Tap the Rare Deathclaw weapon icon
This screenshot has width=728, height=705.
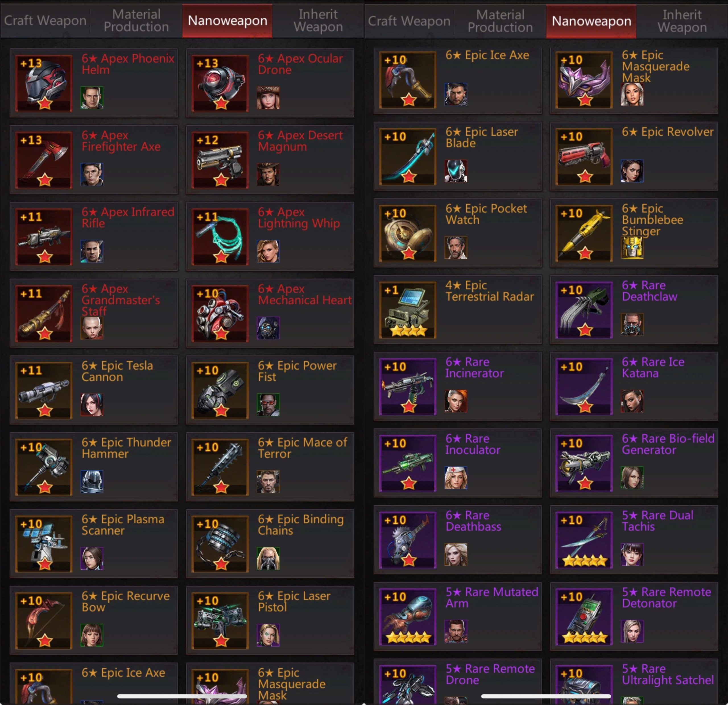tap(584, 310)
